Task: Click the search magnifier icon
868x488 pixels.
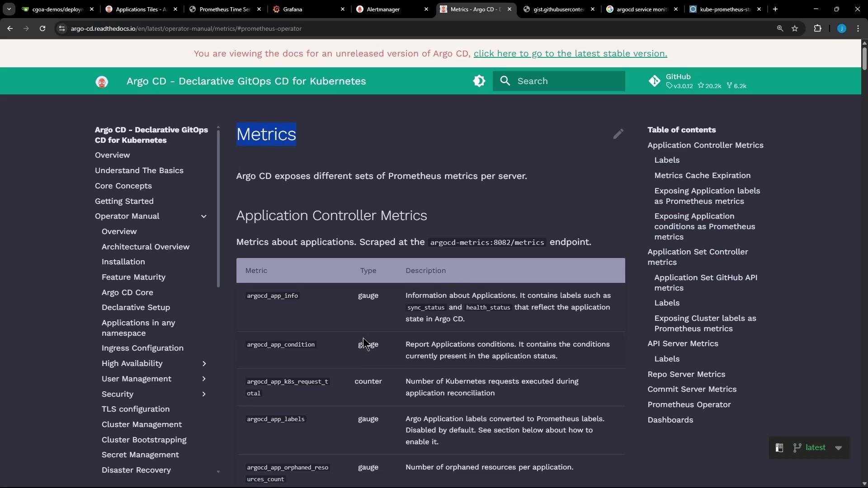Action: coord(505,81)
